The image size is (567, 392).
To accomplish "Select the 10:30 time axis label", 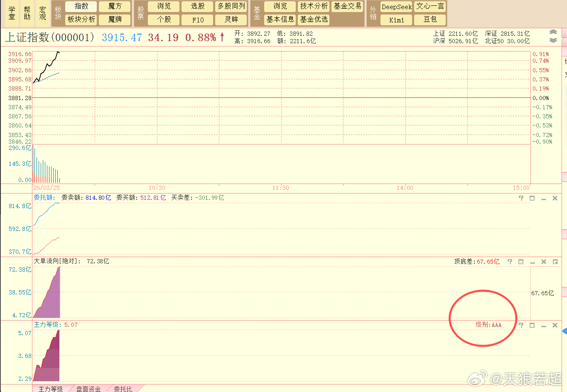I will tap(157, 188).
